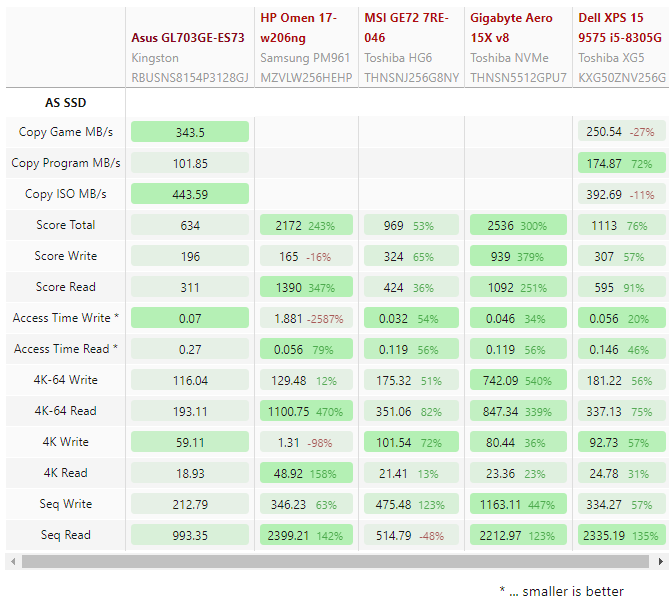
Task: Select the Seq Read row label
Action: [65, 535]
